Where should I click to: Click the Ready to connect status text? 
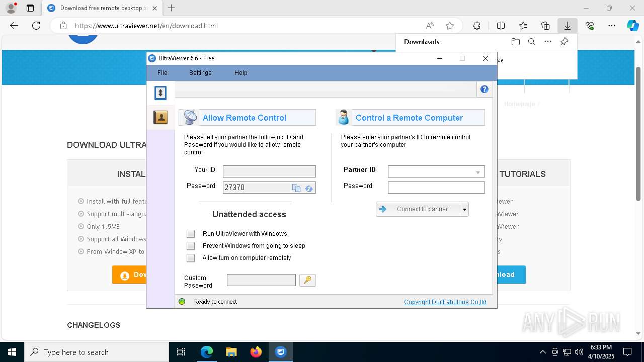click(x=215, y=302)
